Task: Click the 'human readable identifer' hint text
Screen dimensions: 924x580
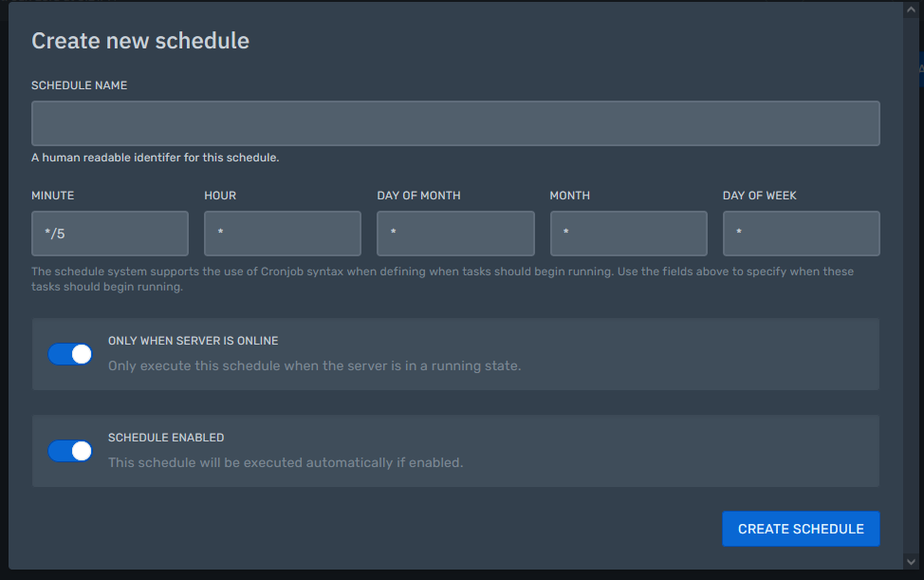Action: tap(155, 158)
